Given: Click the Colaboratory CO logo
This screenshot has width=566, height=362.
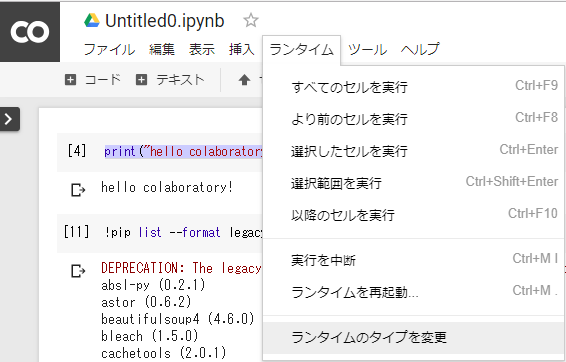Looking at the screenshot, I should click(x=30, y=31).
